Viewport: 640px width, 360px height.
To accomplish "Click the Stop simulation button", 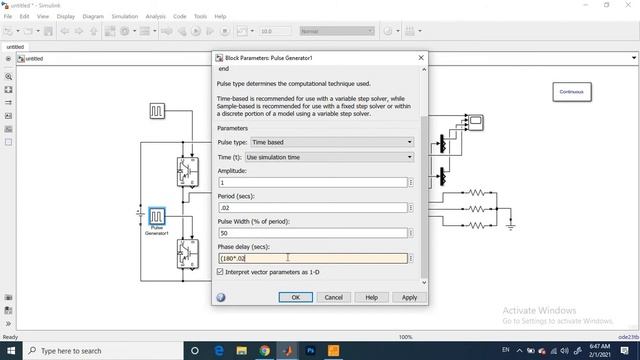I will (225, 31).
